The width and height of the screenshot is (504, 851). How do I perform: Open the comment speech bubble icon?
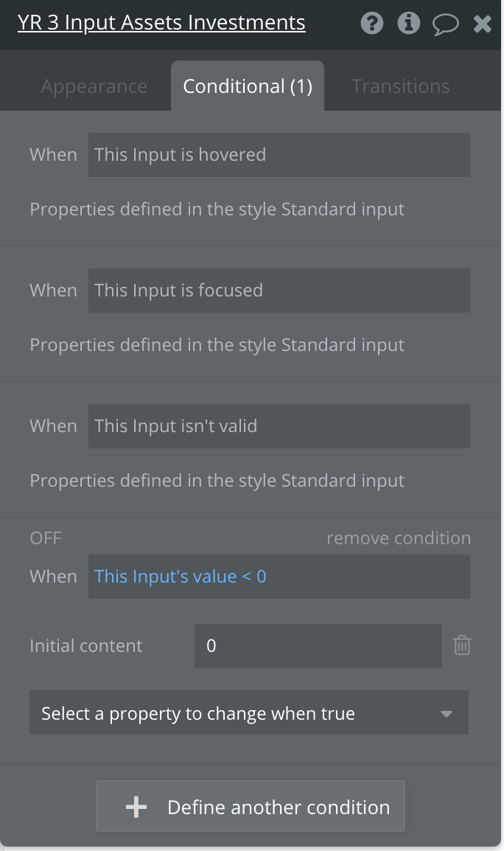[x=445, y=24]
